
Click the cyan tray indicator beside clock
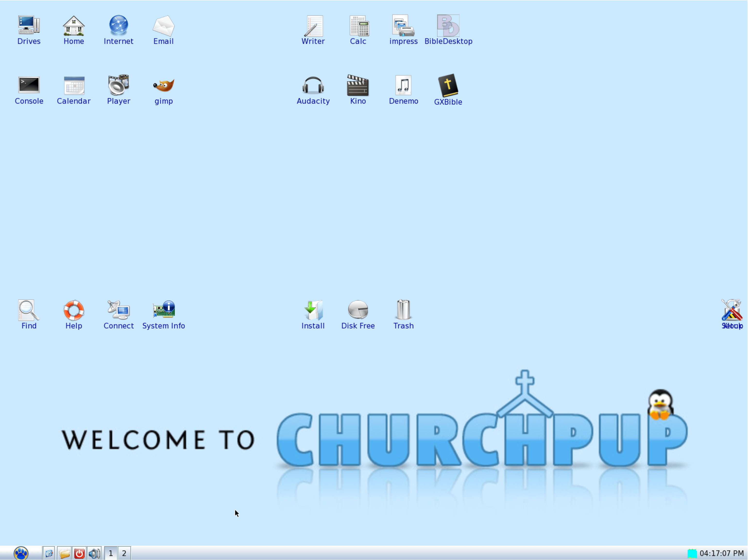pyautogui.click(x=692, y=553)
